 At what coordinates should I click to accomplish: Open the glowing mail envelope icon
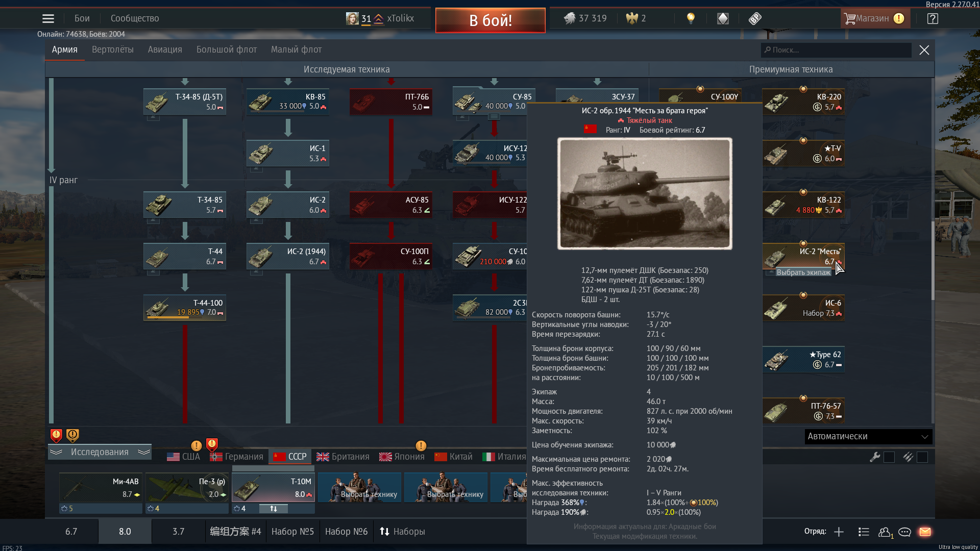(925, 532)
